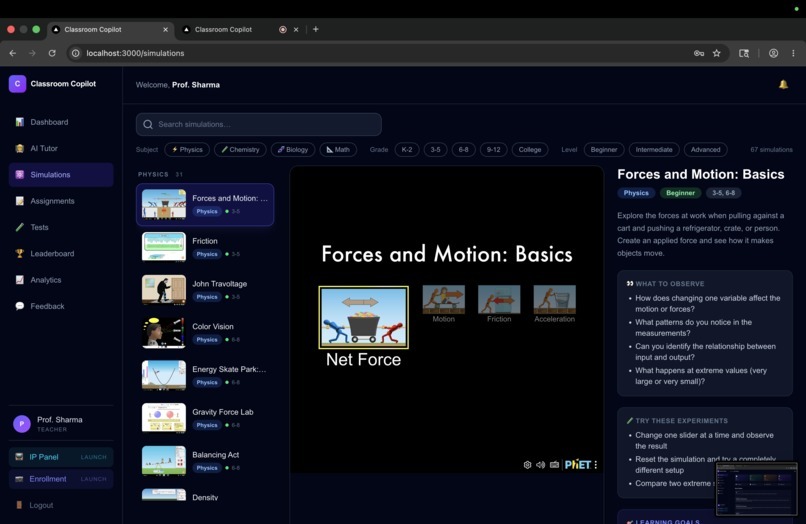Click the Feedback sidebar item
The width and height of the screenshot is (806, 524).
click(x=61, y=306)
